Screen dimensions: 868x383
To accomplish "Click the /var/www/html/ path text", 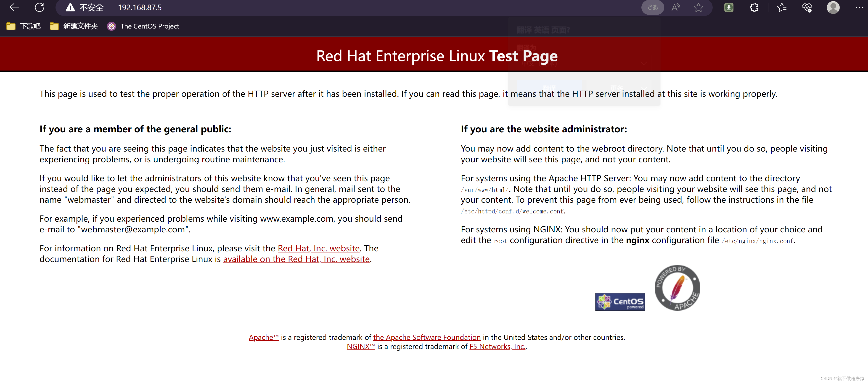I will click(484, 190).
